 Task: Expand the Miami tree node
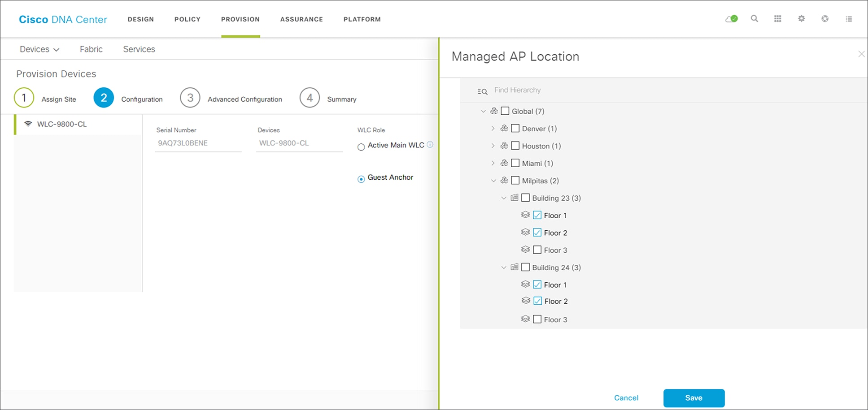pyautogui.click(x=493, y=163)
